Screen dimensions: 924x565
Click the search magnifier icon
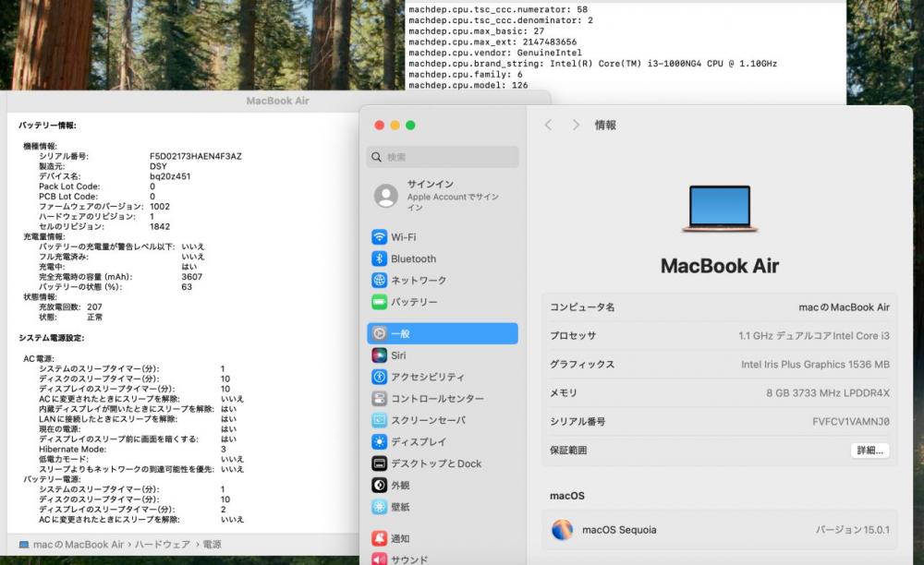pyautogui.click(x=377, y=157)
